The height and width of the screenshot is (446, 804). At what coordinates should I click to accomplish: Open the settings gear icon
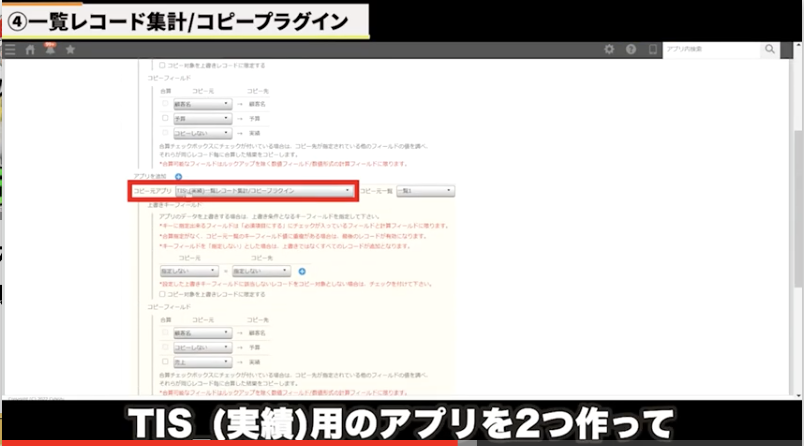(609, 49)
